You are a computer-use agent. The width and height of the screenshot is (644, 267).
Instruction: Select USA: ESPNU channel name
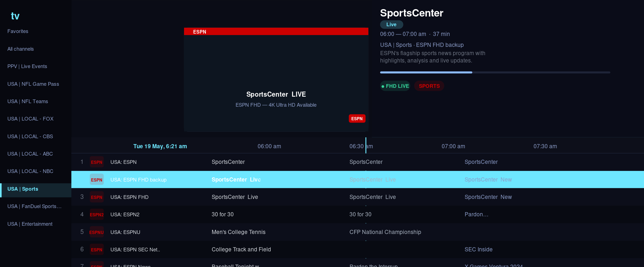click(x=125, y=232)
